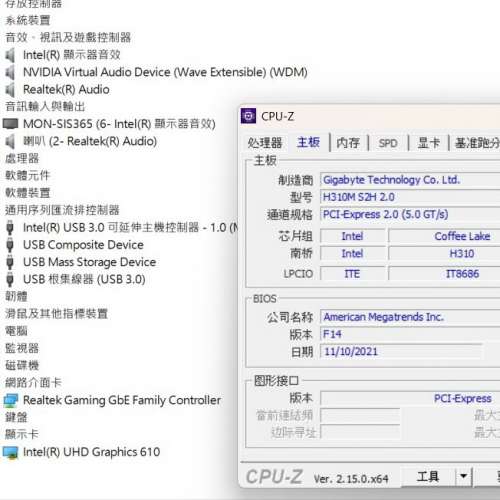Click the speaker icon beside 喇叭 (2- Realtek(R) Audio)
Screen dimensions: 500x500
pyautogui.click(x=10, y=141)
